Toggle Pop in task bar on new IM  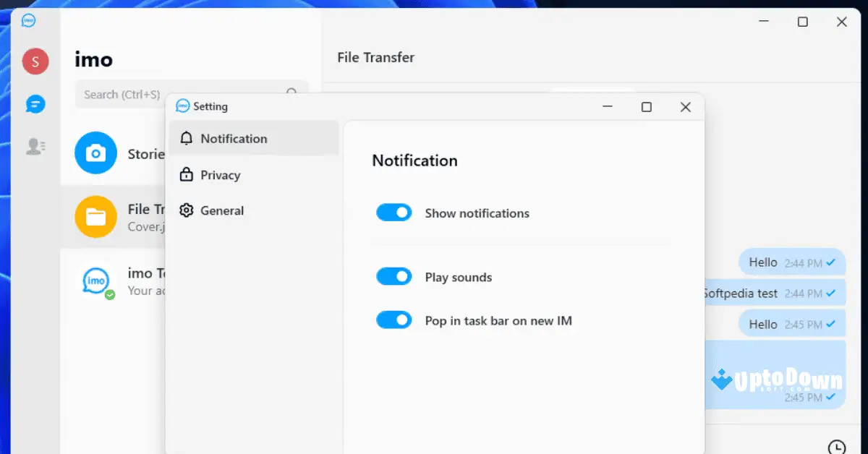click(x=394, y=320)
